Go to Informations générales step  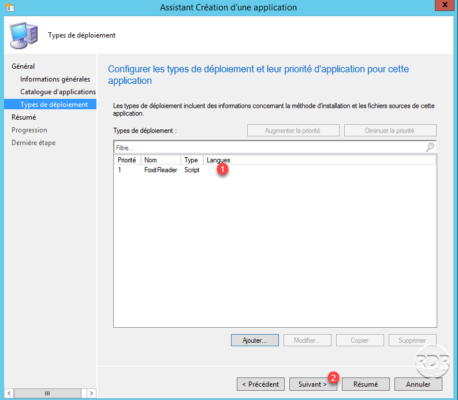(x=55, y=79)
